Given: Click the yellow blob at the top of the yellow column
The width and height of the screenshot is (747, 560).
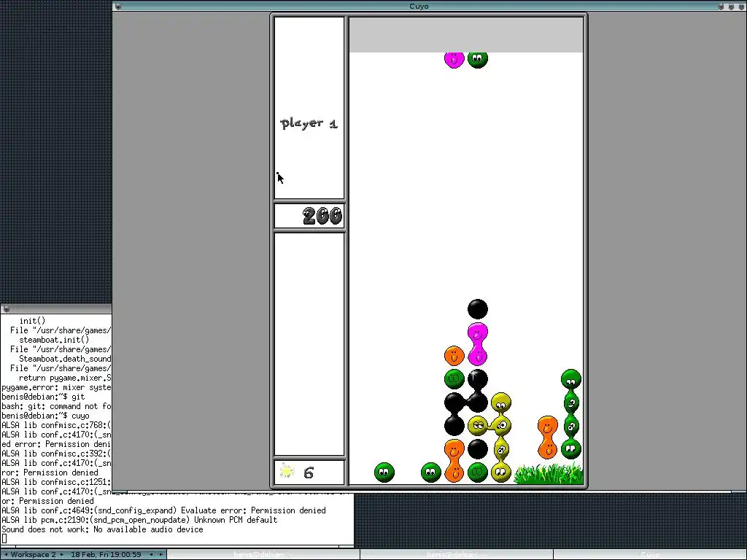Looking at the screenshot, I should (x=500, y=402).
